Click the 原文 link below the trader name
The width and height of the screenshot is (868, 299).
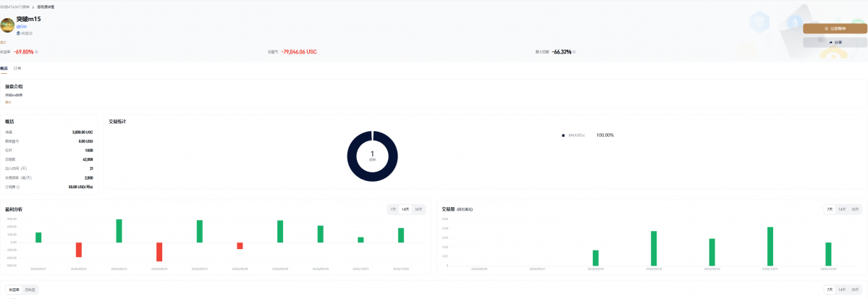pyautogui.click(x=3, y=42)
